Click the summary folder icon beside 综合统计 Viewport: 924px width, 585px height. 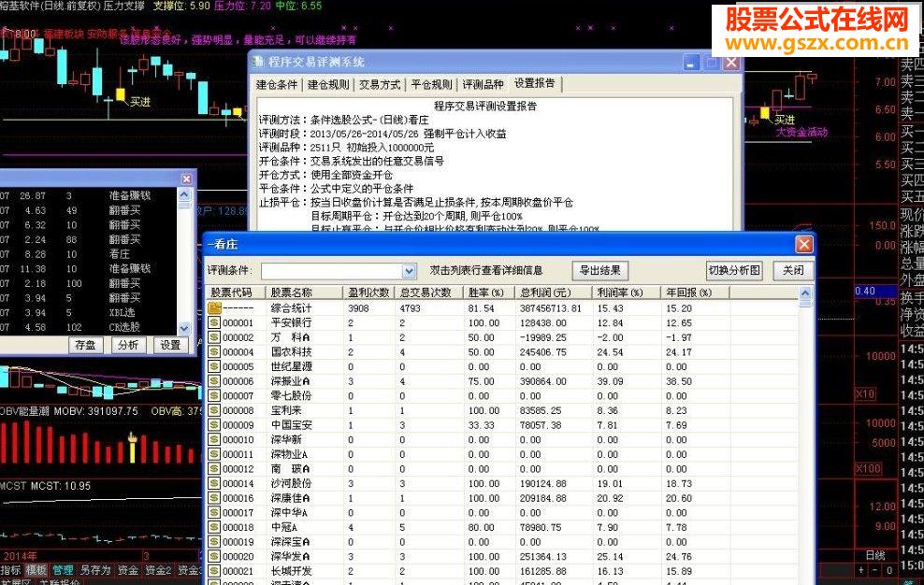tap(214, 308)
